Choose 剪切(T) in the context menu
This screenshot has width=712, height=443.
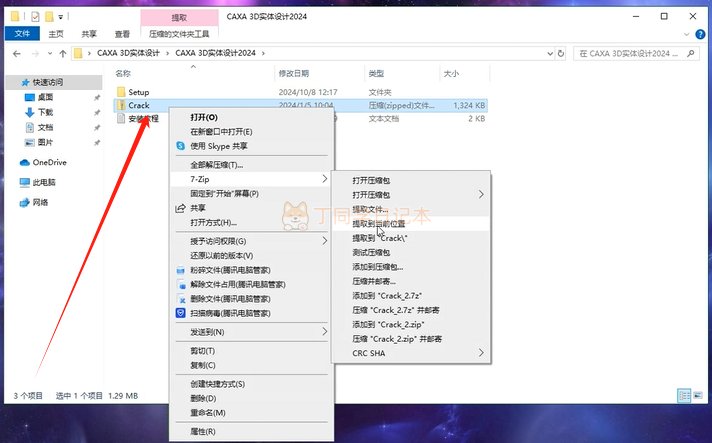tap(203, 351)
